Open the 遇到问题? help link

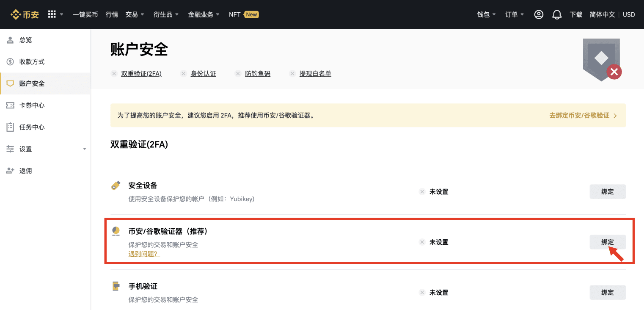(x=144, y=254)
